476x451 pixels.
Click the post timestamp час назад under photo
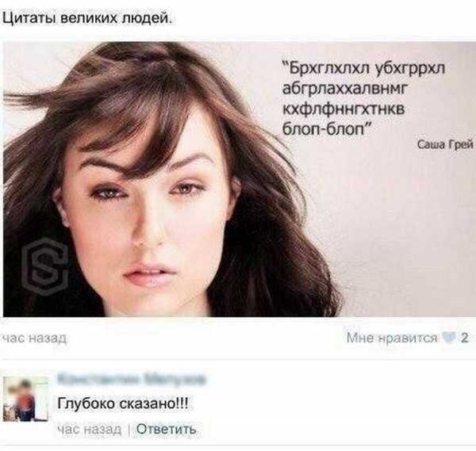[35, 338]
